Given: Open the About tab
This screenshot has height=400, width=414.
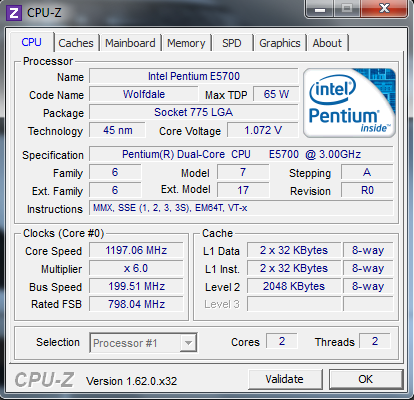Looking at the screenshot, I should click(327, 43).
